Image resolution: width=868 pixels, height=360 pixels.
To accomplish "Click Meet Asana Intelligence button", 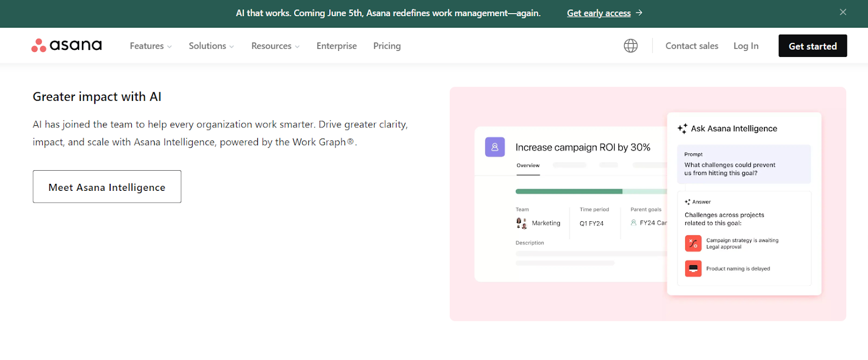I will (107, 187).
